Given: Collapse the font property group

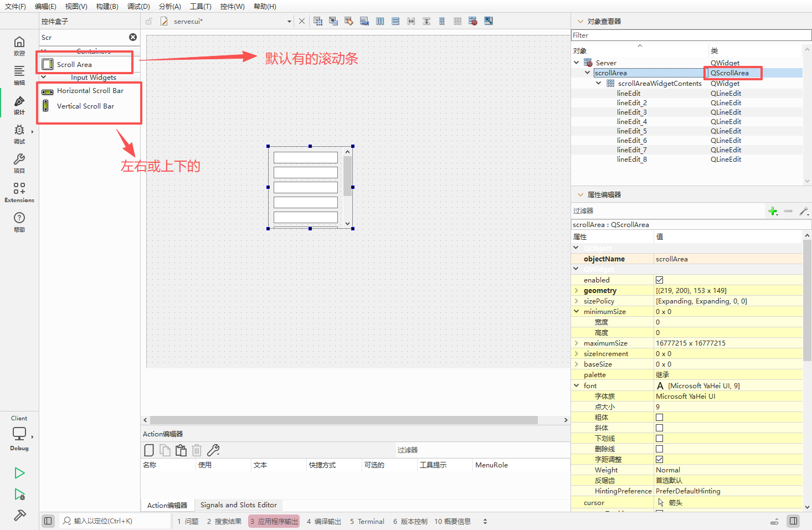Looking at the screenshot, I should 577,385.
